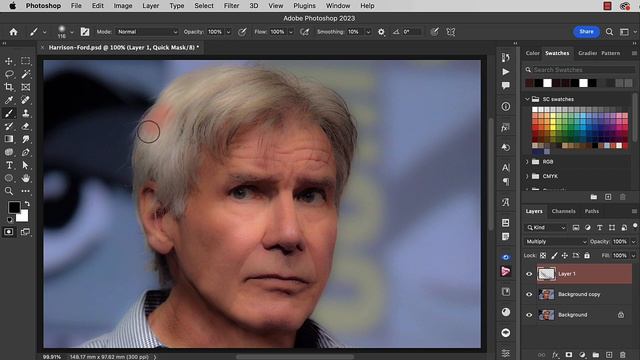Screen dimensions: 640x360
Task: Toggle lock image pixels brush icon
Action: (554, 256)
